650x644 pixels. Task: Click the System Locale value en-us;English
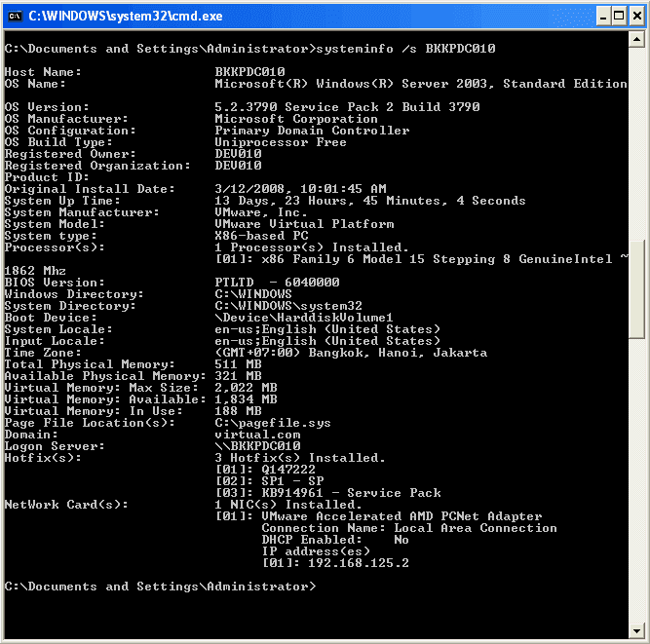point(327,329)
